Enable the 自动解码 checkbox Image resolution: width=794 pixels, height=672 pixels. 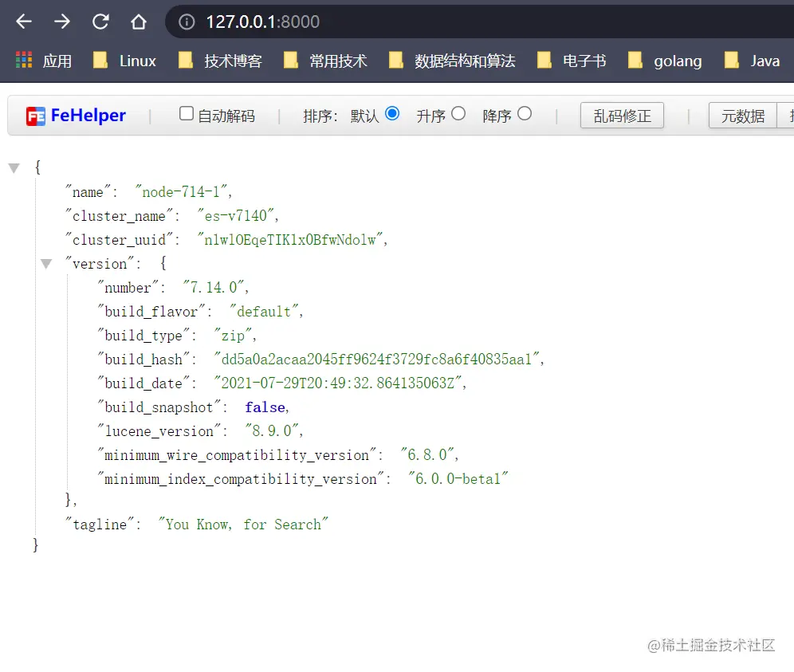coord(187,113)
